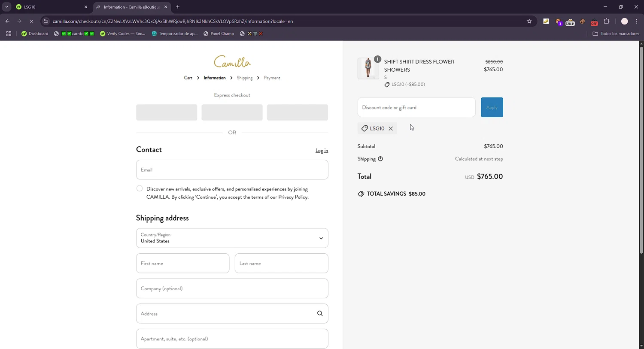The image size is (644, 349).
Task: Open Chrome three-dot menu
Action: tap(637, 21)
